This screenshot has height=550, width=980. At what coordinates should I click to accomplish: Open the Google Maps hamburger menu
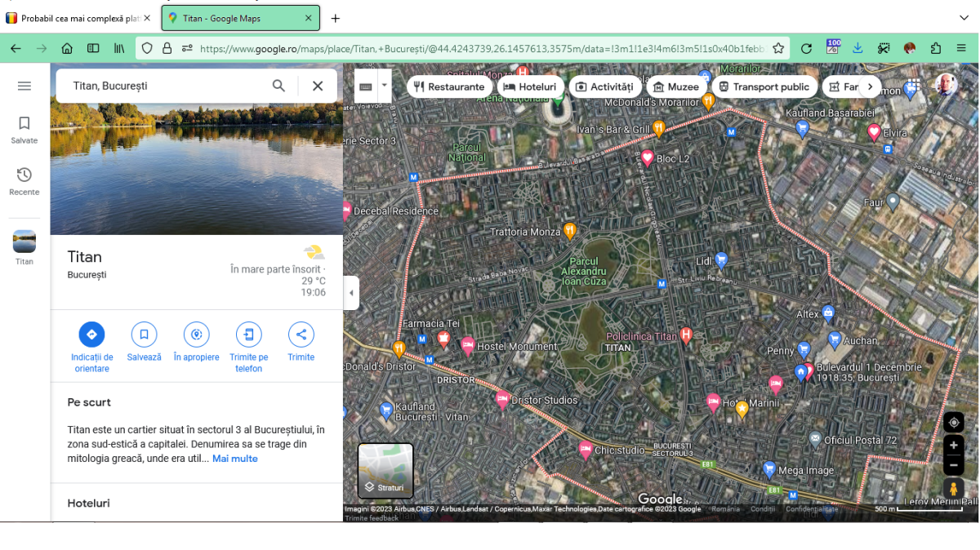(x=24, y=86)
